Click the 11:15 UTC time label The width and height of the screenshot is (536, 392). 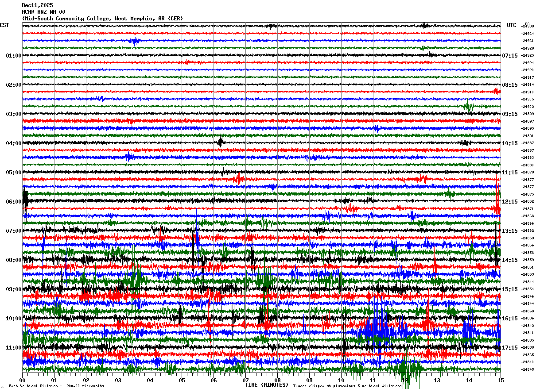(x=510, y=173)
